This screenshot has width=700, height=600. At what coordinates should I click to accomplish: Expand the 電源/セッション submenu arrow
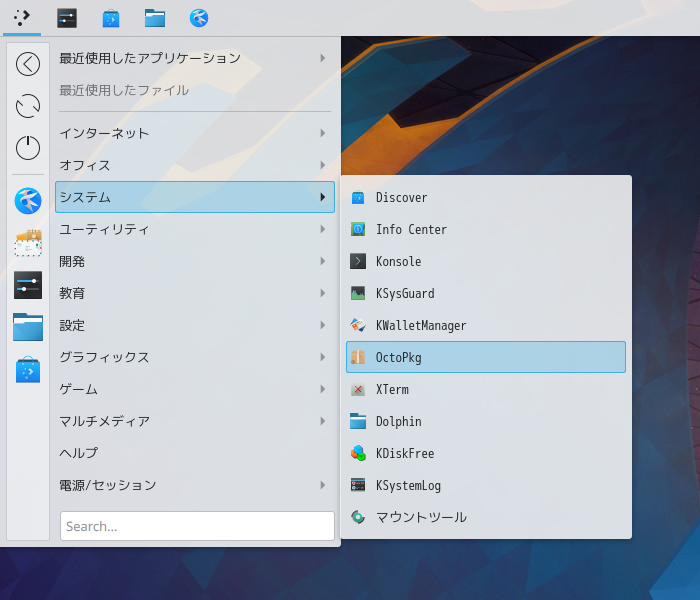(x=322, y=485)
